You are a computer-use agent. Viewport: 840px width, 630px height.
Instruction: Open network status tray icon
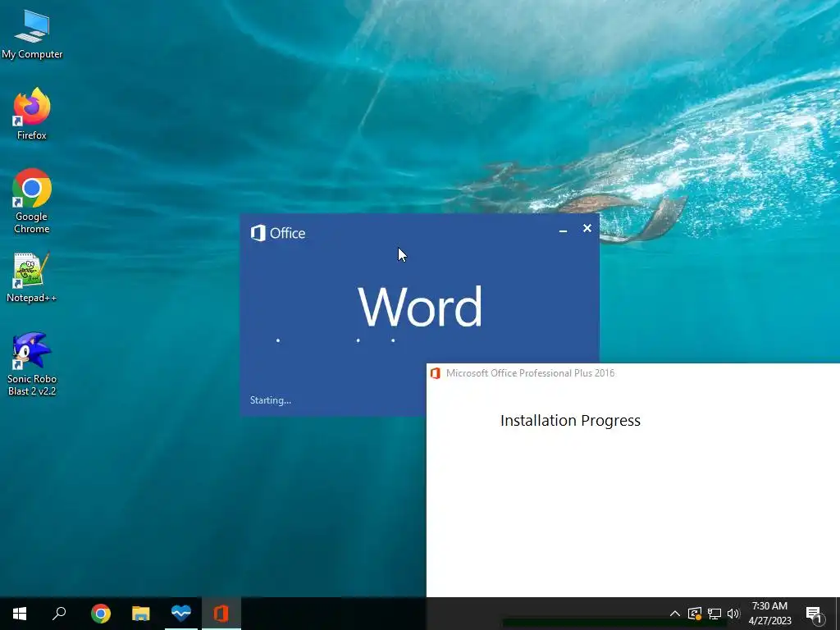714,614
